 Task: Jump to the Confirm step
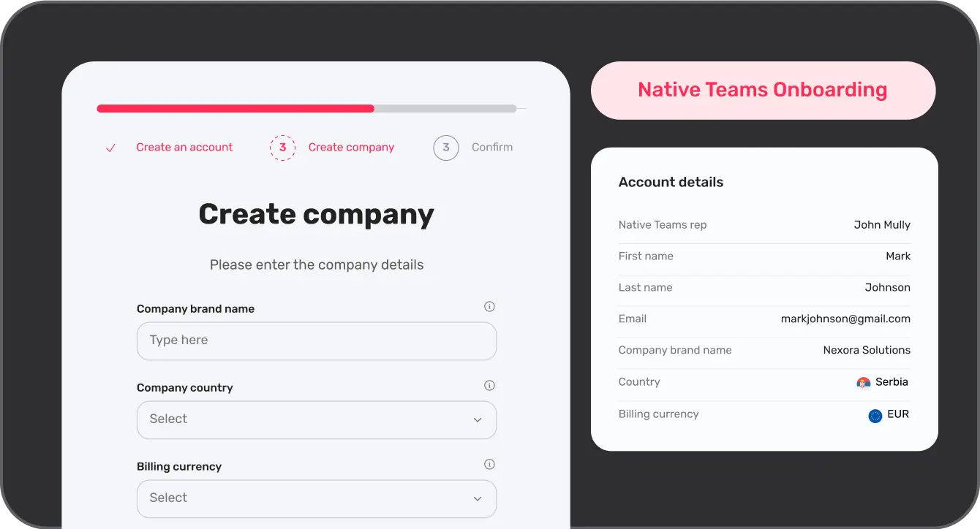492,148
